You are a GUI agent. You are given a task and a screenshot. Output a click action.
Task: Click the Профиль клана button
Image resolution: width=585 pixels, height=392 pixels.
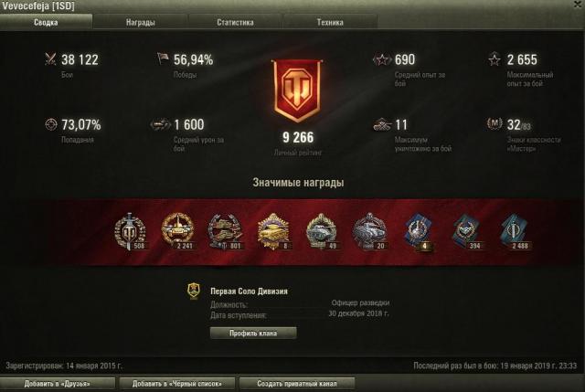253,334
